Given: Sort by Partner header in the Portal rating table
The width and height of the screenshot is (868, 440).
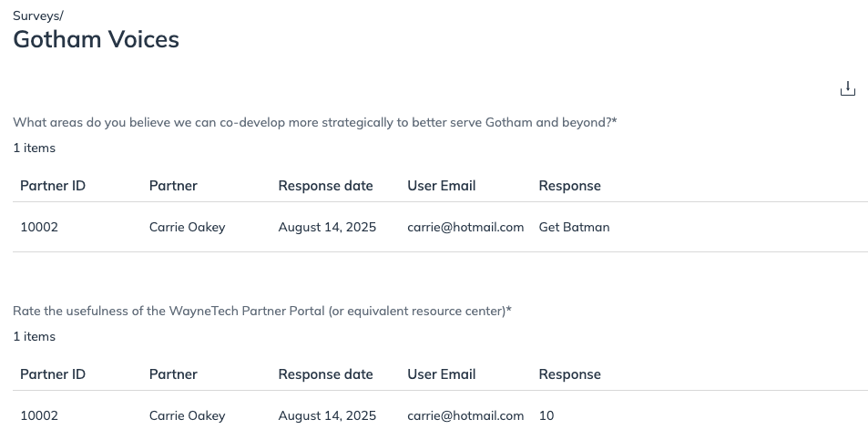Looking at the screenshot, I should [173, 374].
